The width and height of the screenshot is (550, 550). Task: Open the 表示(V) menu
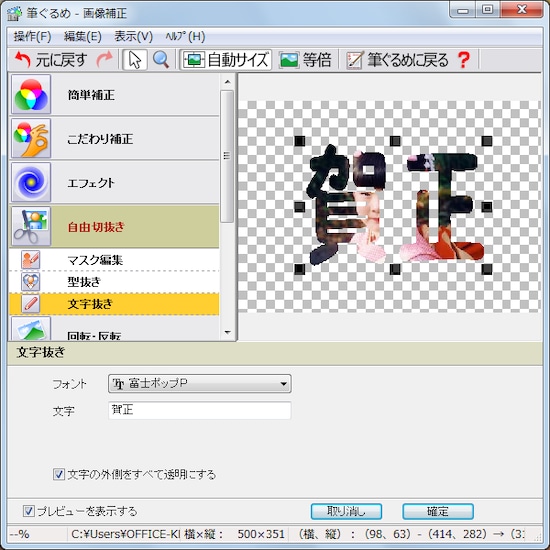coord(133,36)
